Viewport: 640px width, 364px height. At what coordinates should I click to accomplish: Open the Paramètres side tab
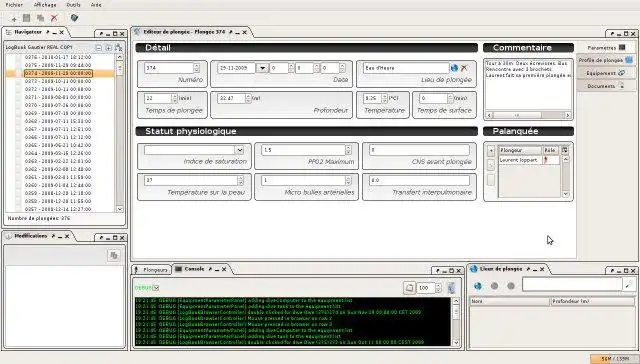point(606,48)
